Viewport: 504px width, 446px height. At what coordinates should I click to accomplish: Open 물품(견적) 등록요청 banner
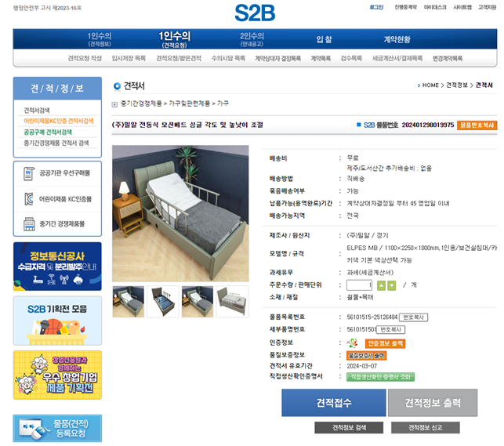click(57, 428)
